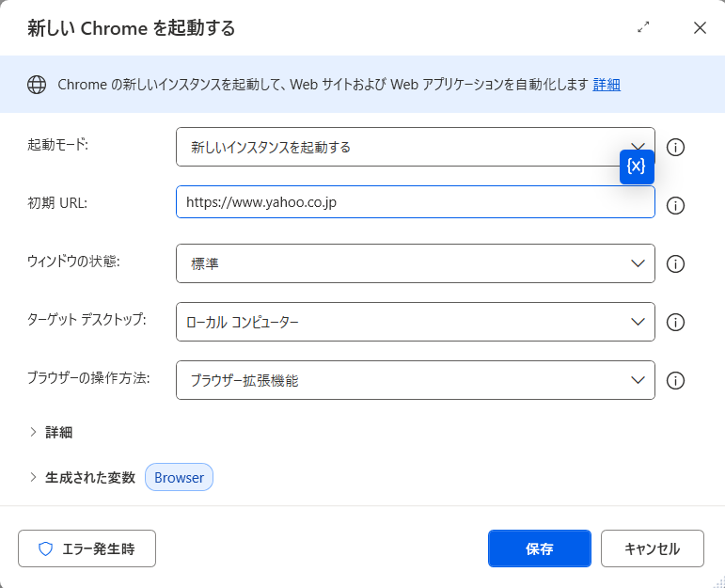The width and height of the screenshot is (725, 588).
Task: Click the info icon beside 初期 URL
Action: [x=674, y=205]
